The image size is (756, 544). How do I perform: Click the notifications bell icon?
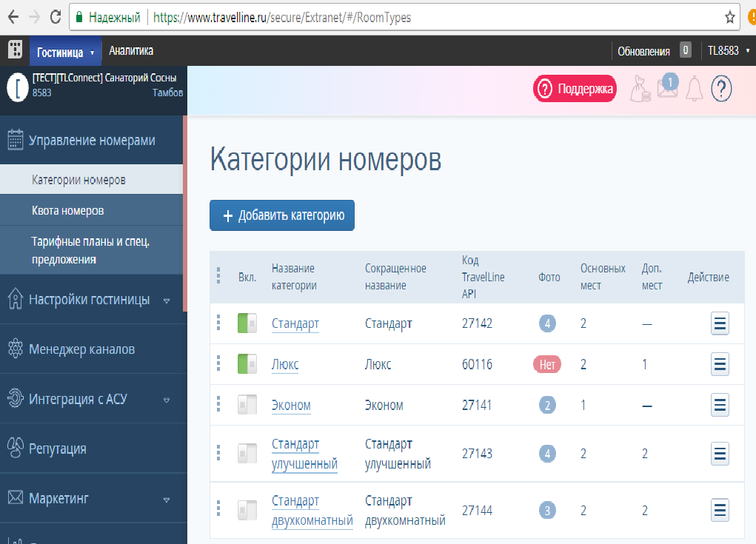tap(694, 89)
